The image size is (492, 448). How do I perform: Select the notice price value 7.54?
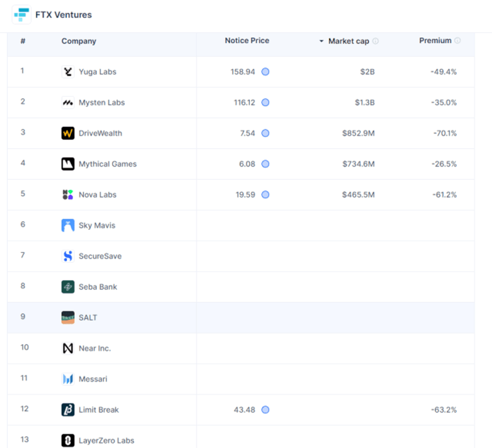(x=248, y=133)
